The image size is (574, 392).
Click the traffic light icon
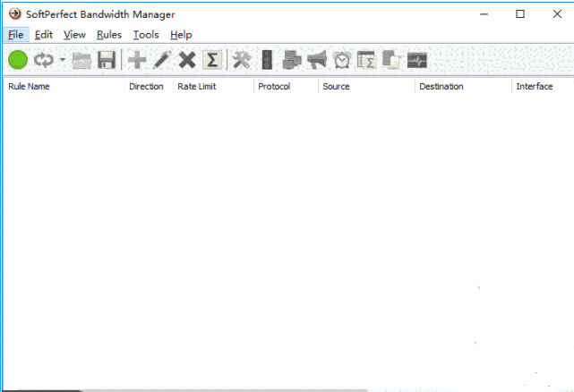[x=267, y=60]
